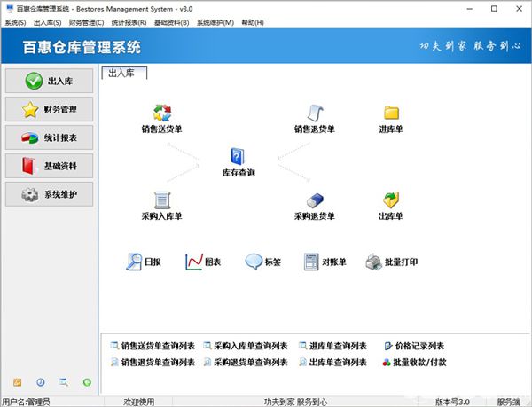Open the 图表 chart icon
Screen dimensions: 532x407
tap(194, 262)
